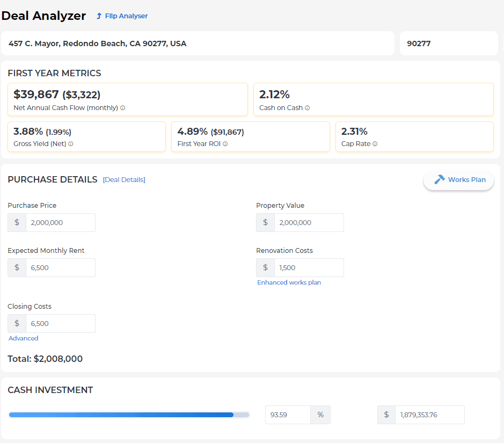Click the 2.12% Cash on Cash card
The width and height of the screenshot is (504, 443).
tap(374, 99)
